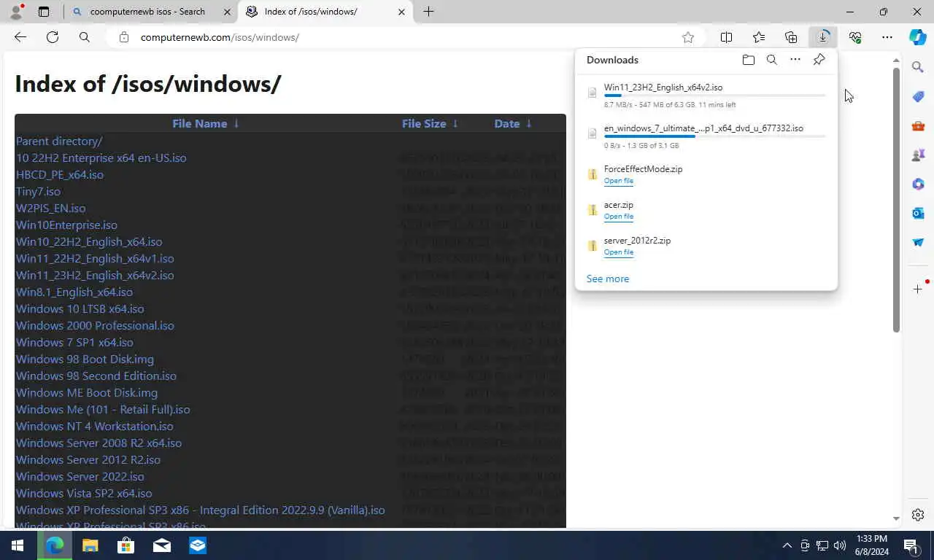Toggle the Downloads toolbar button

point(823,37)
